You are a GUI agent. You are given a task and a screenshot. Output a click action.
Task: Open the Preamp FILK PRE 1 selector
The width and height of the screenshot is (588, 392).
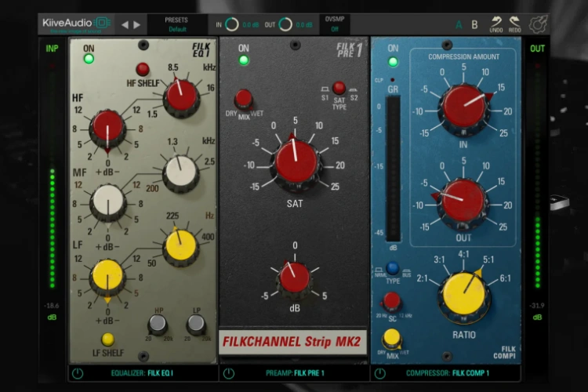tap(295, 373)
